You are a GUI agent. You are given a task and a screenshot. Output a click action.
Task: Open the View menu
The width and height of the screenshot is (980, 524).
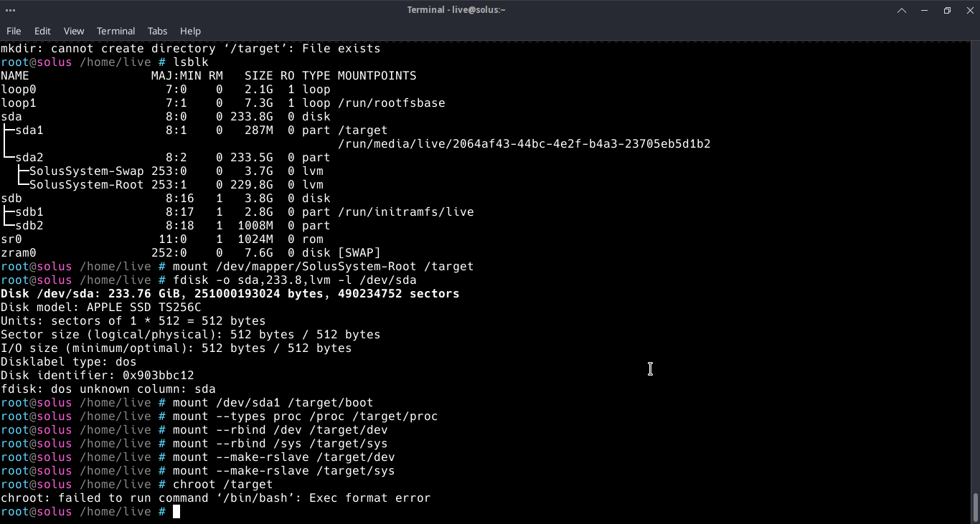coord(73,31)
